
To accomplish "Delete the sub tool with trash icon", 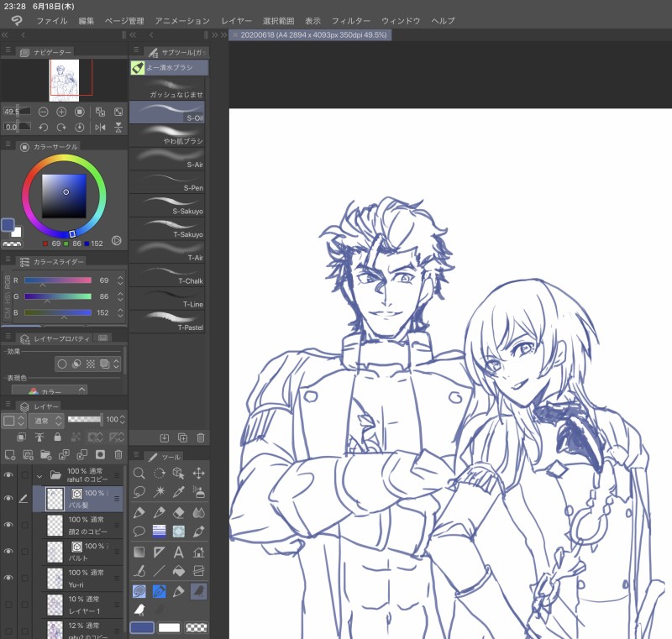I will coord(201,437).
